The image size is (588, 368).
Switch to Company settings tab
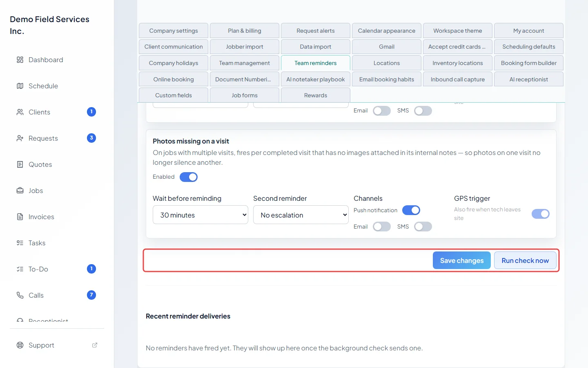pos(174,31)
